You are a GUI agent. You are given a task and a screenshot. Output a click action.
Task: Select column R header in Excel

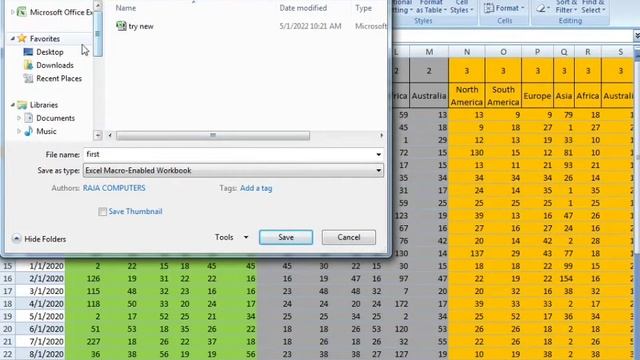[x=588, y=52]
